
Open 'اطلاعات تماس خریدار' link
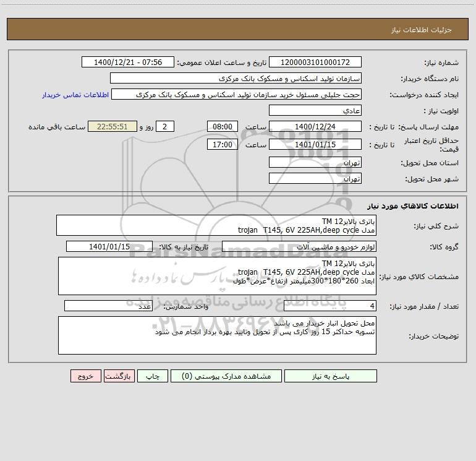pyautogui.click(x=75, y=95)
